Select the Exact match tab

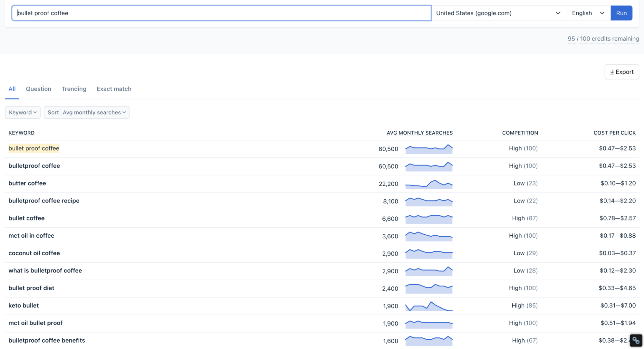point(114,89)
